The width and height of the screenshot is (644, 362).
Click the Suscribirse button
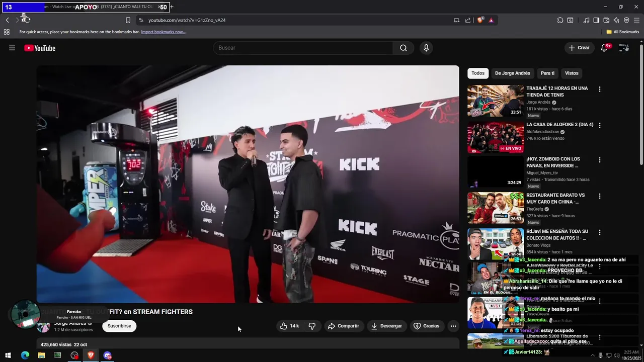[x=119, y=326]
